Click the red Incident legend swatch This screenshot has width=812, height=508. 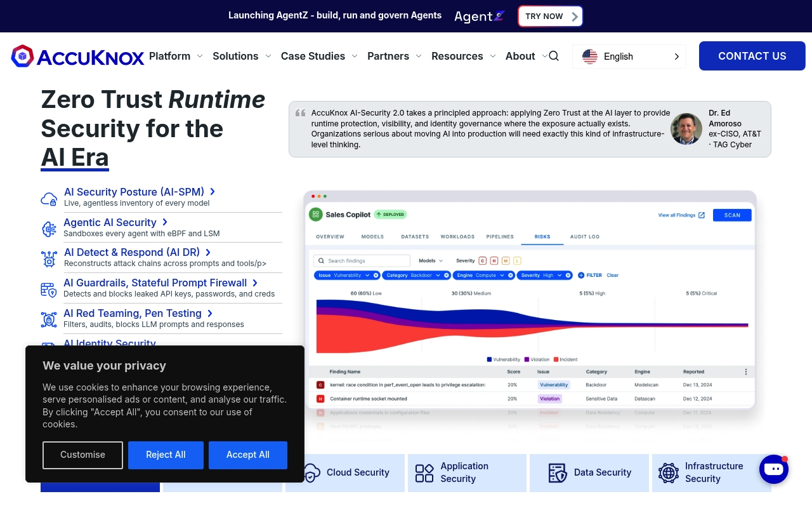(x=556, y=359)
